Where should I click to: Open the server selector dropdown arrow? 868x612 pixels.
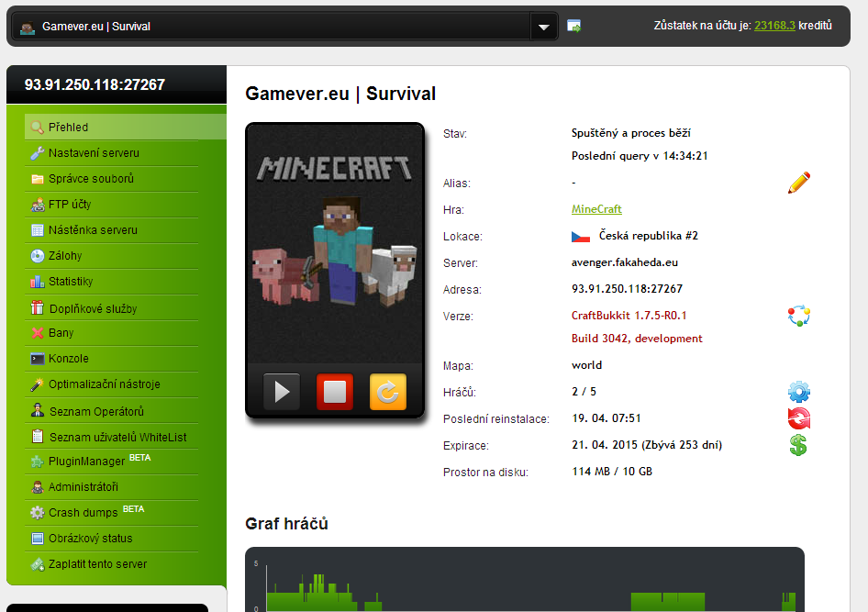[543, 27]
